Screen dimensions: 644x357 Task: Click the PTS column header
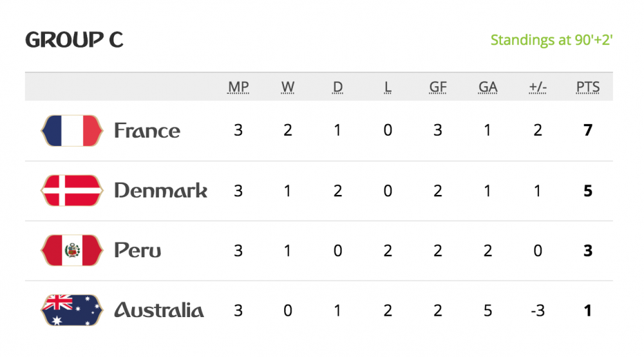(x=587, y=87)
